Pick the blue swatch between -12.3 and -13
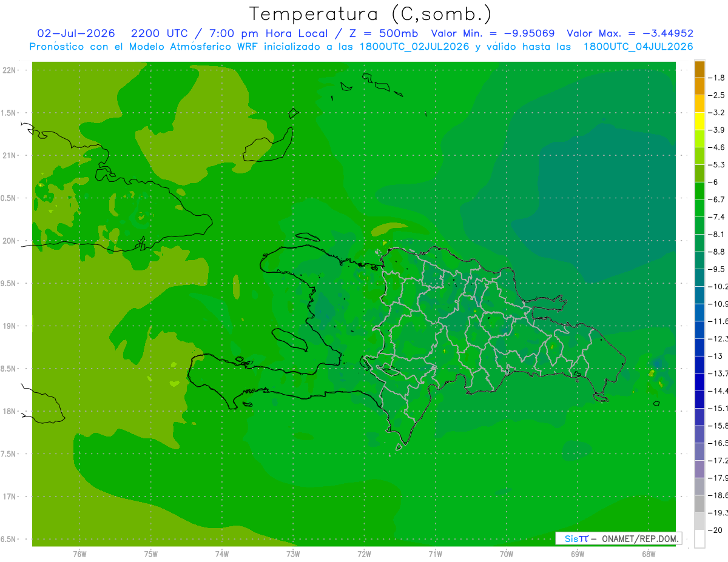 [x=699, y=347]
